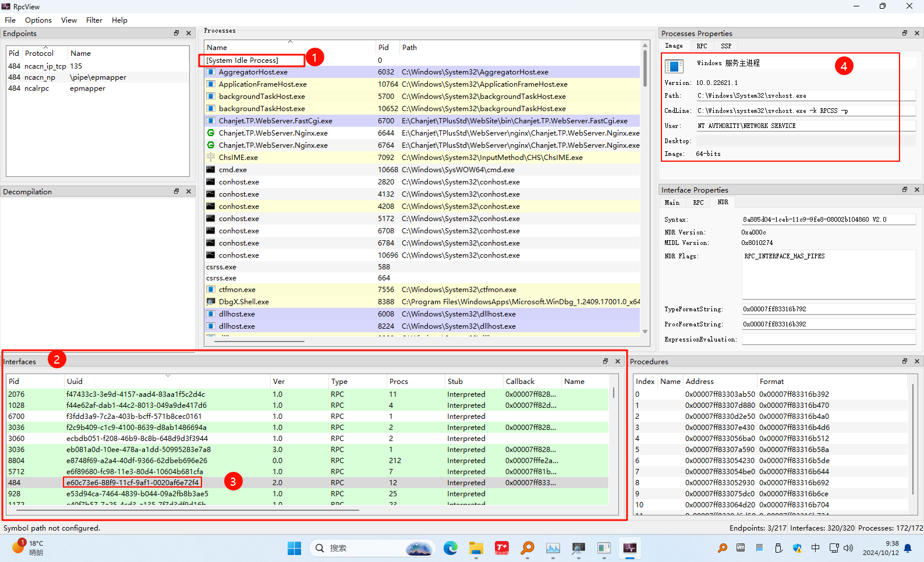Open Microsoft Edge from the taskbar
The image size is (924, 562).
coord(450,548)
